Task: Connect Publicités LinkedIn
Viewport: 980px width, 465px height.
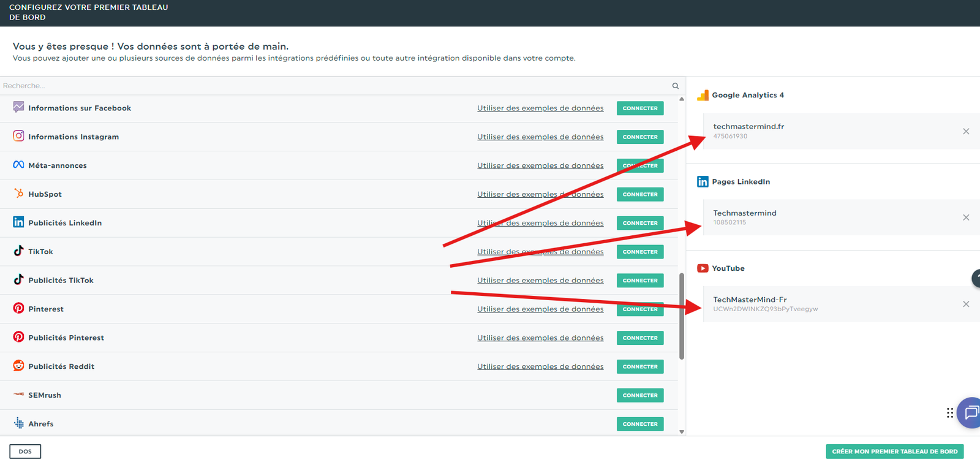Action: (x=640, y=223)
